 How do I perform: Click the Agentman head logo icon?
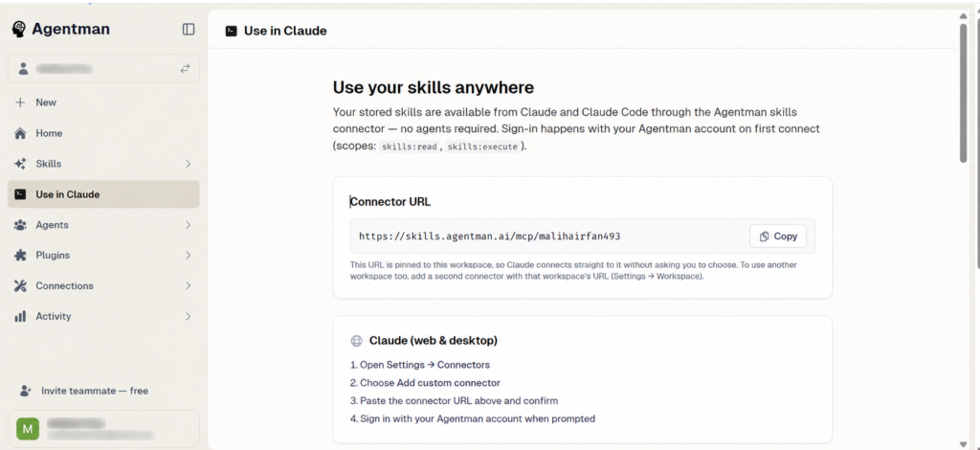coord(19,29)
